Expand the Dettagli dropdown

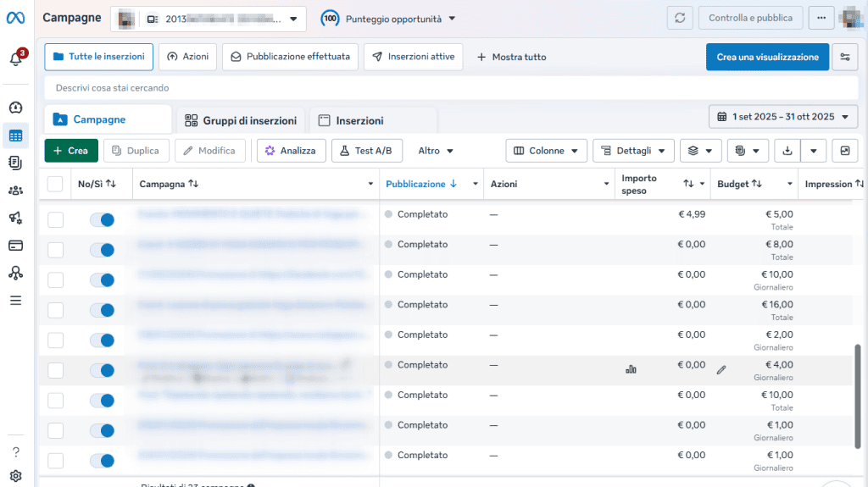(633, 151)
